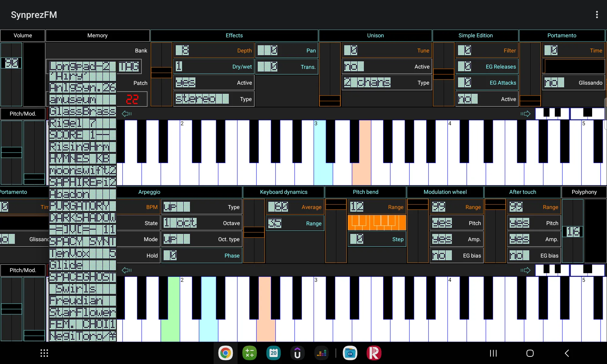
Task: Select the Pitch/Mod panel label
Action: [x=23, y=114]
